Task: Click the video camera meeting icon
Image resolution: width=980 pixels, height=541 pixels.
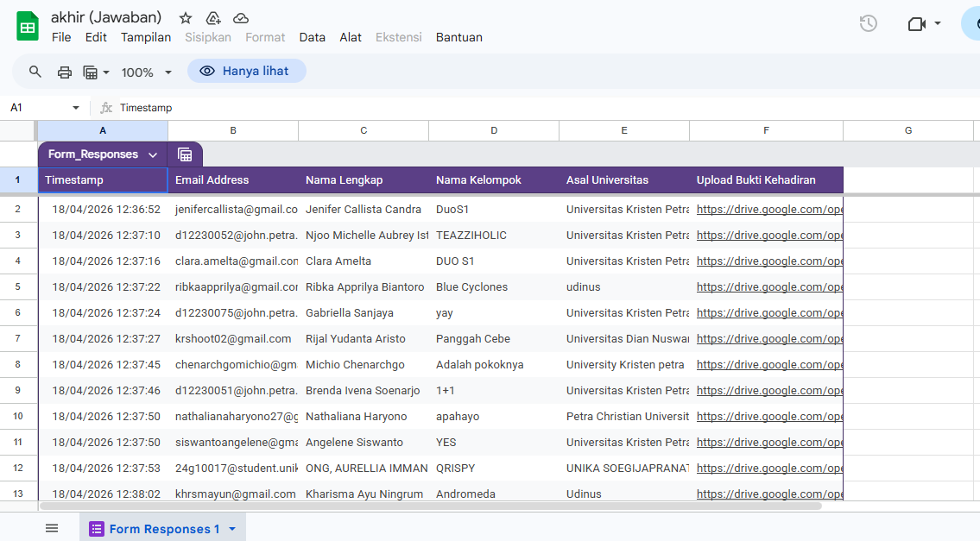Action: point(916,24)
